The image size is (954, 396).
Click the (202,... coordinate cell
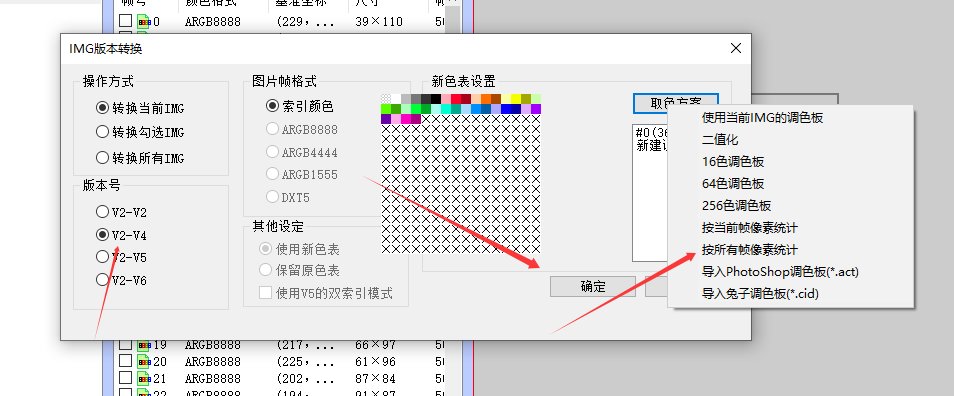tap(305, 378)
